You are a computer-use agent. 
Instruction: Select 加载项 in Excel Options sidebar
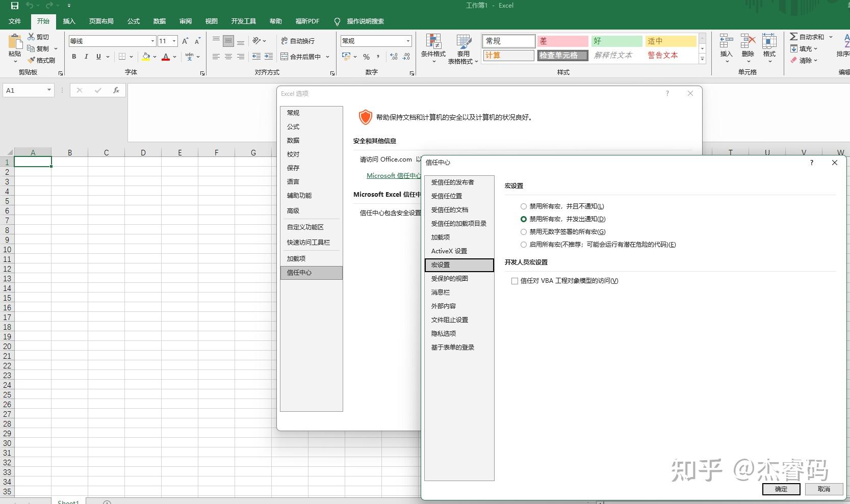pyautogui.click(x=311, y=258)
